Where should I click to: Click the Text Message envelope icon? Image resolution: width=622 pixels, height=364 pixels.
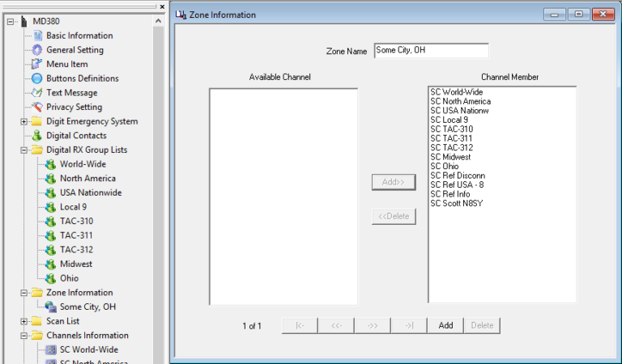coord(37,93)
